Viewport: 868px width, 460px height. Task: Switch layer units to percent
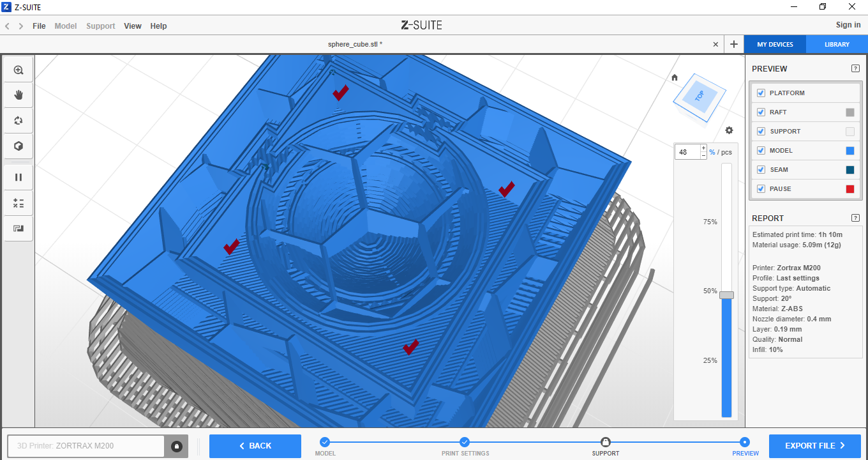click(x=712, y=152)
